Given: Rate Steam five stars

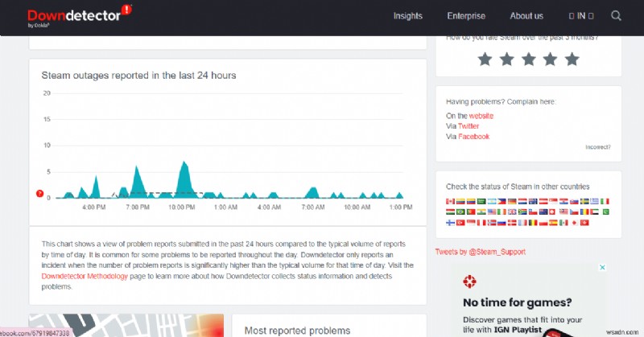Looking at the screenshot, I should point(572,60).
